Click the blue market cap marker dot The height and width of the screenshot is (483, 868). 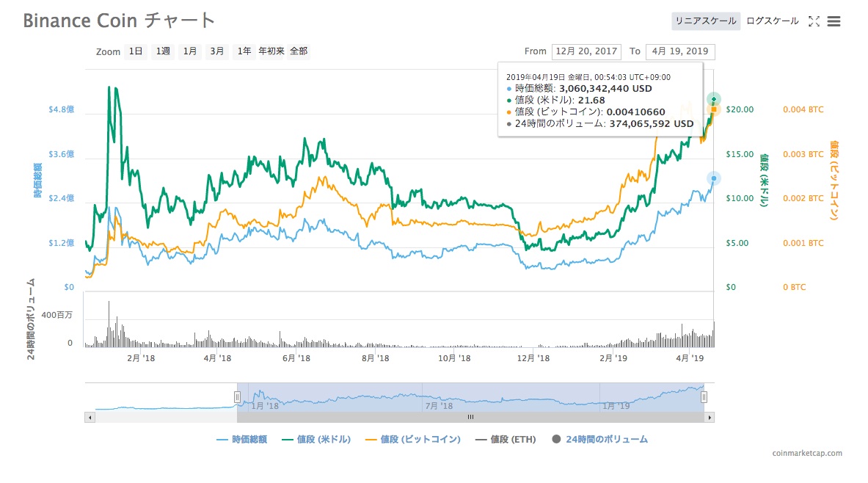click(x=714, y=178)
